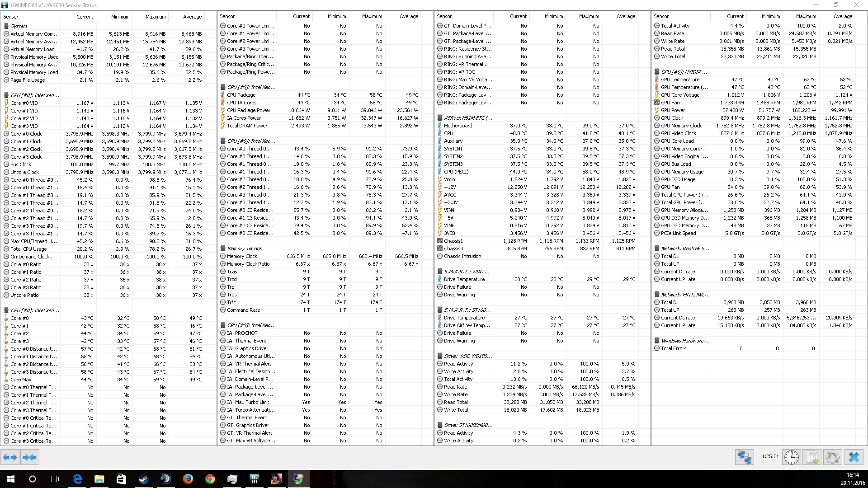Select the CPU Package Power row
The height and width of the screenshot is (488, 868).
[249, 110]
